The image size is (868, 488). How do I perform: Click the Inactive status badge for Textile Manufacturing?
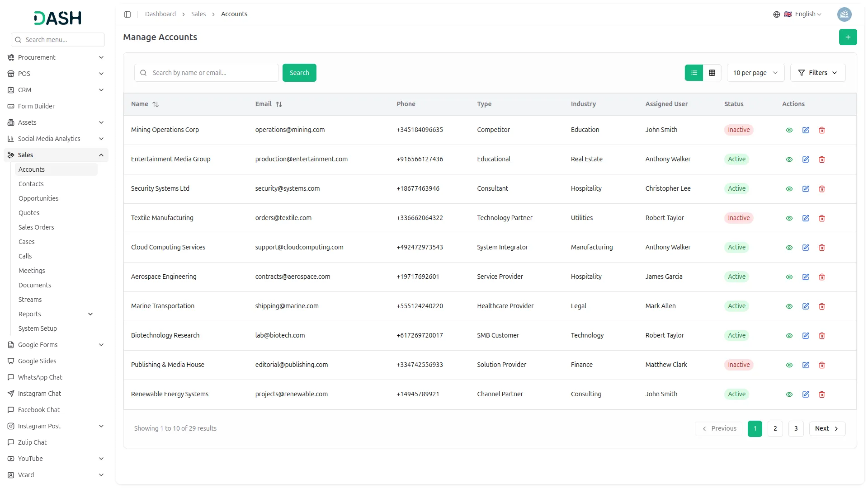click(739, 218)
